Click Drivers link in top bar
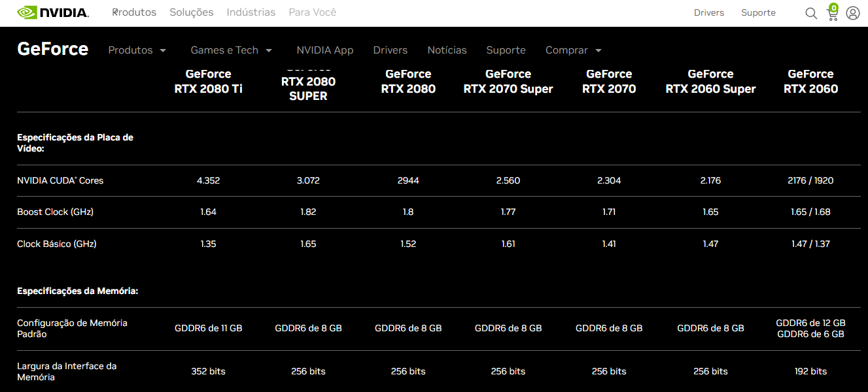 coord(709,12)
